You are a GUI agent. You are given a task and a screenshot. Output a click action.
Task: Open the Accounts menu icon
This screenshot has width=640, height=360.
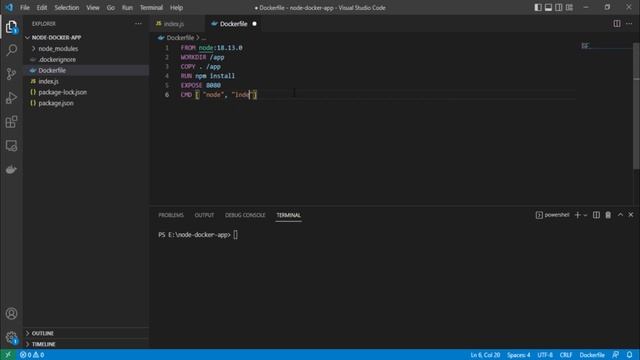pyautogui.click(x=11, y=313)
